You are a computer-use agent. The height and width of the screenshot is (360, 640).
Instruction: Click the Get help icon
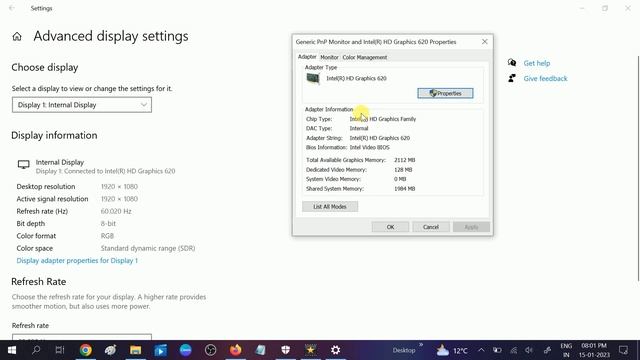[512, 63]
